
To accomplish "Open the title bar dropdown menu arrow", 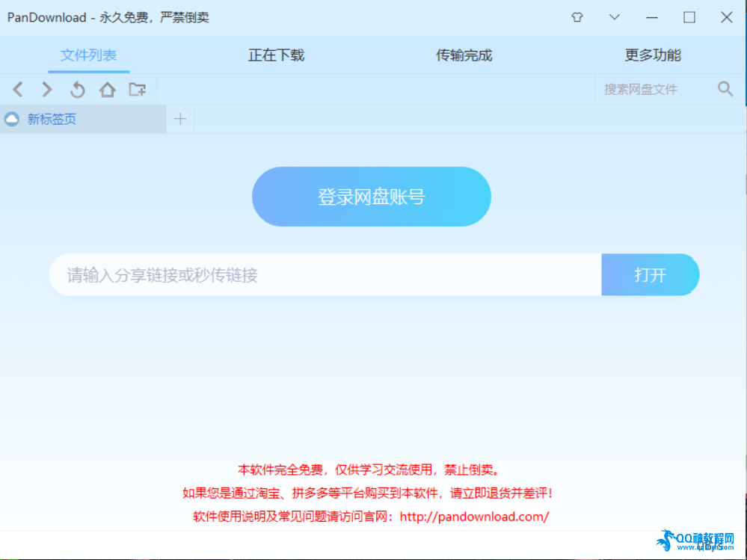I will (615, 17).
